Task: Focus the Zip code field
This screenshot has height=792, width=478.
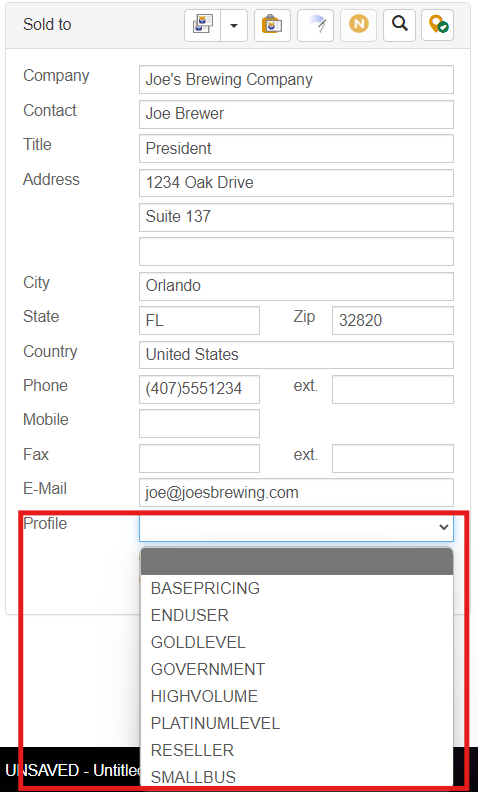Action: 393,320
